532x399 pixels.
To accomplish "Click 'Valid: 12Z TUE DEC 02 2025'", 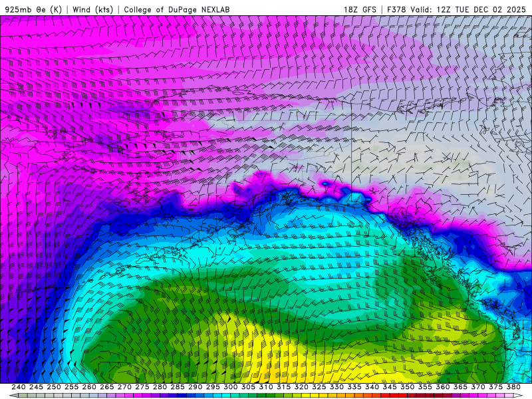I will [468, 9].
